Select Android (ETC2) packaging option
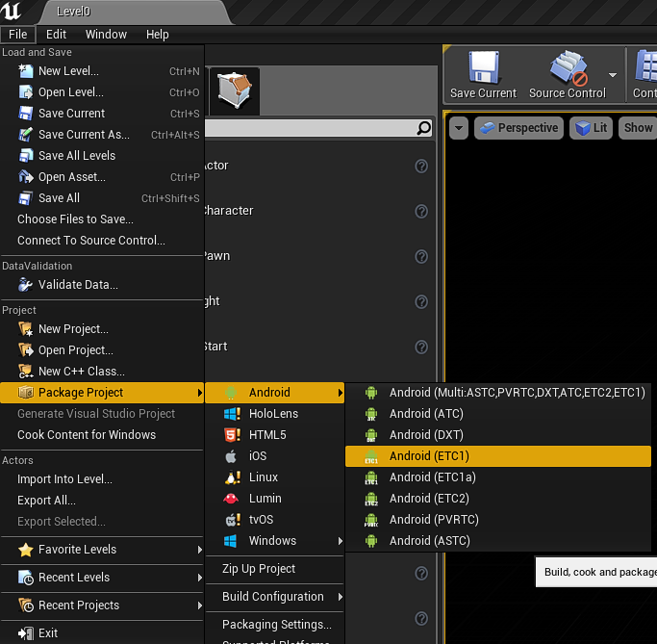This screenshot has width=657, height=644. coord(497,499)
